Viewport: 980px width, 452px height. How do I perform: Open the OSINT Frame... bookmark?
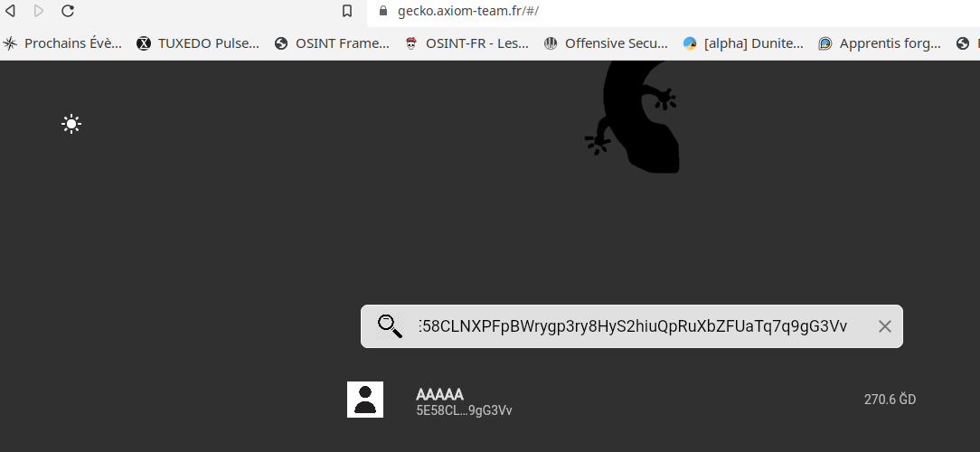click(x=332, y=43)
